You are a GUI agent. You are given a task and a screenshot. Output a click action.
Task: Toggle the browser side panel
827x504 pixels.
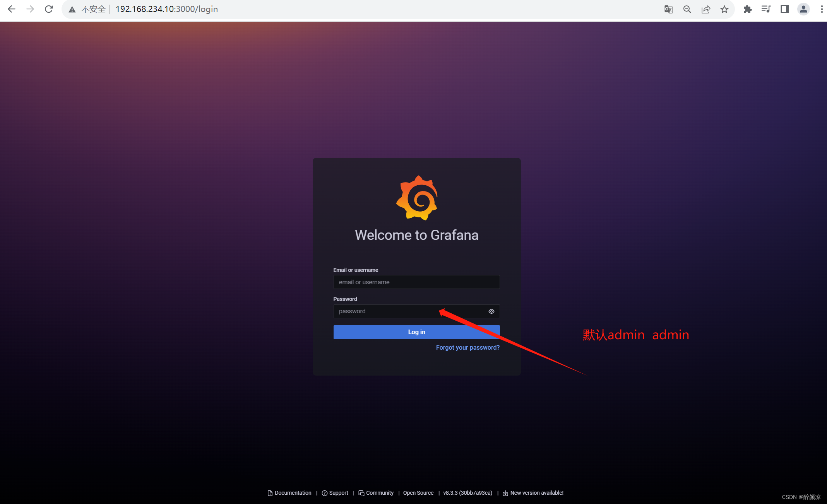[x=784, y=9]
